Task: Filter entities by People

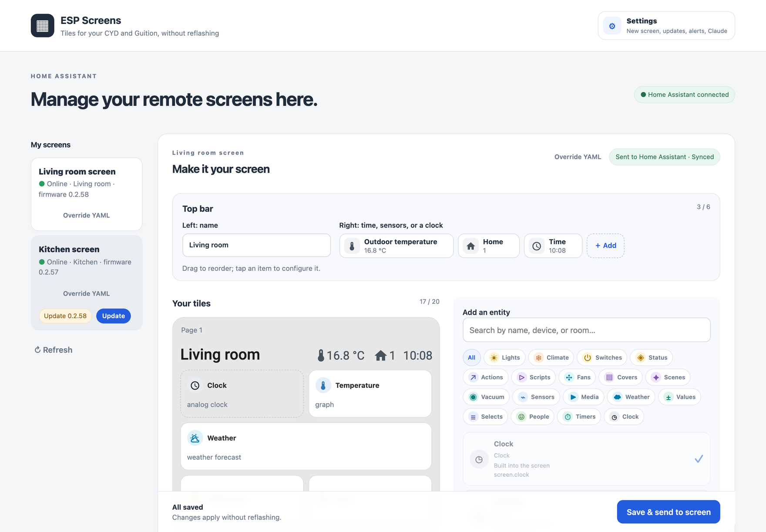Action: (x=533, y=417)
